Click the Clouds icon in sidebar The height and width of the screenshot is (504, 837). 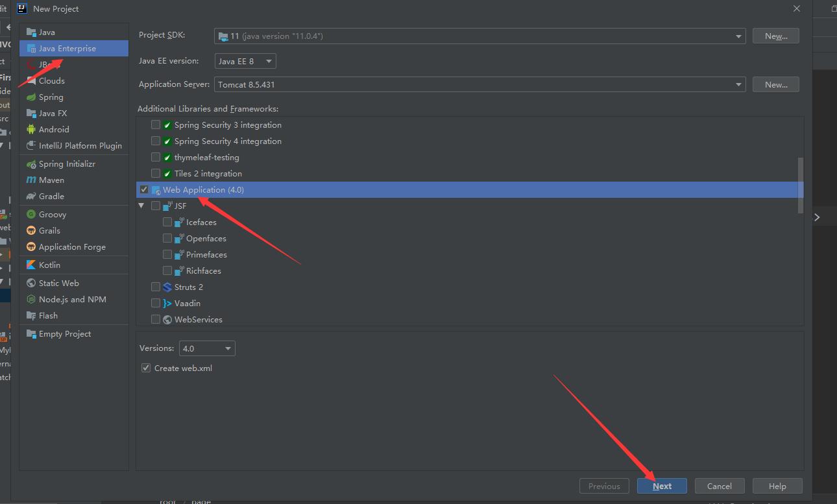(x=31, y=80)
